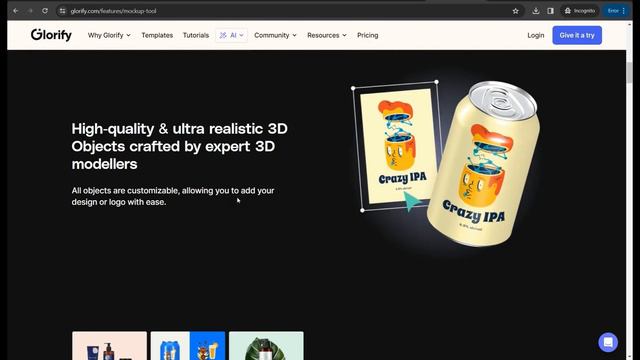The width and height of the screenshot is (640, 360).
Task: Open site info icon in address bar
Action: coord(62,11)
